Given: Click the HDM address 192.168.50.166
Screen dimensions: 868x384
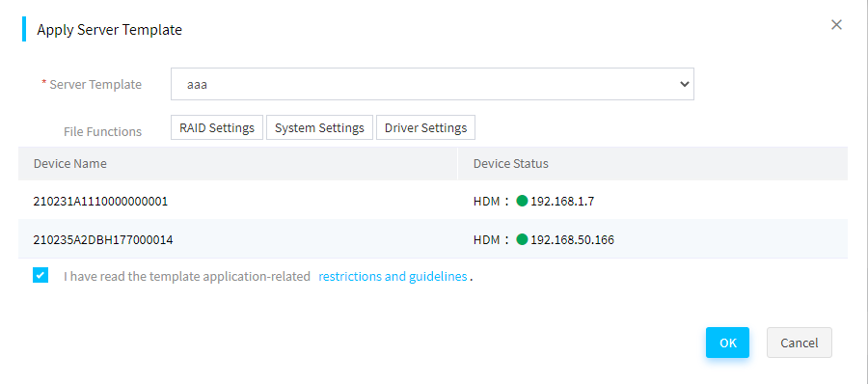Looking at the screenshot, I should click(x=572, y=240).
